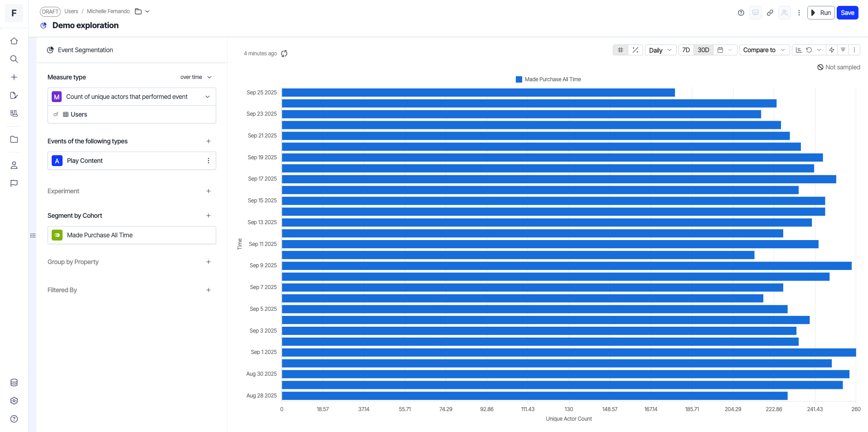Refresh results with the icon beside '4 minutes ago'
Screen dimensions: 868x432
pyautogui.click(x=284, y=54)
